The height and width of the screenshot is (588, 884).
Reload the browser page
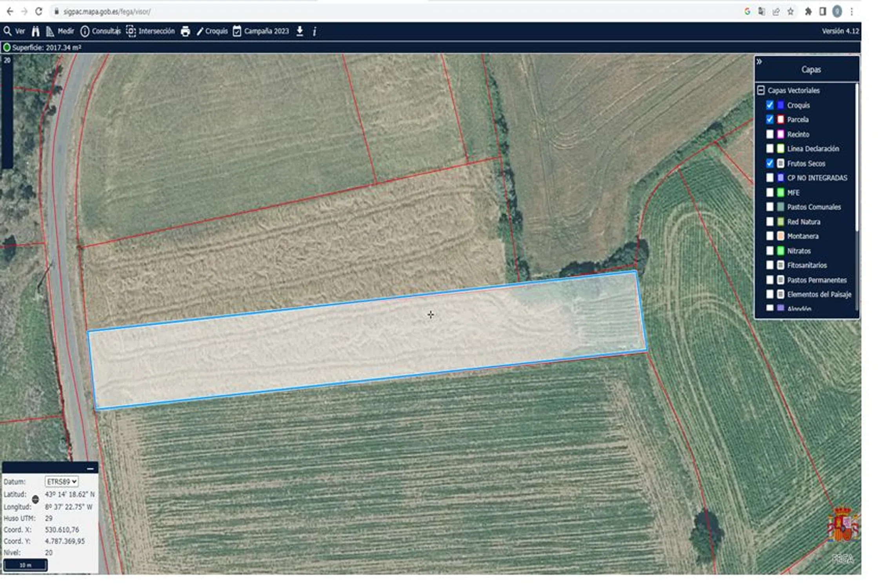[x=38, y=11]
